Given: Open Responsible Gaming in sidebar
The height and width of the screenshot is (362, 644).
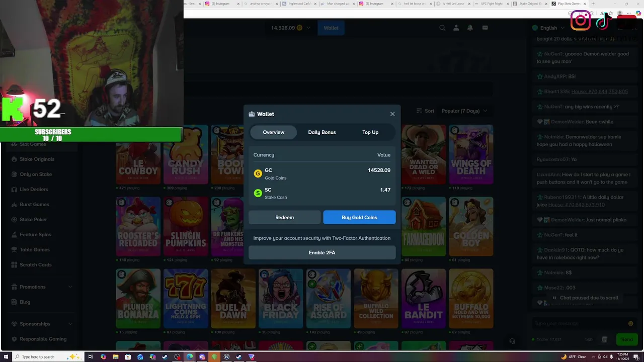Looking at the screenshot, I should (43, 339).
